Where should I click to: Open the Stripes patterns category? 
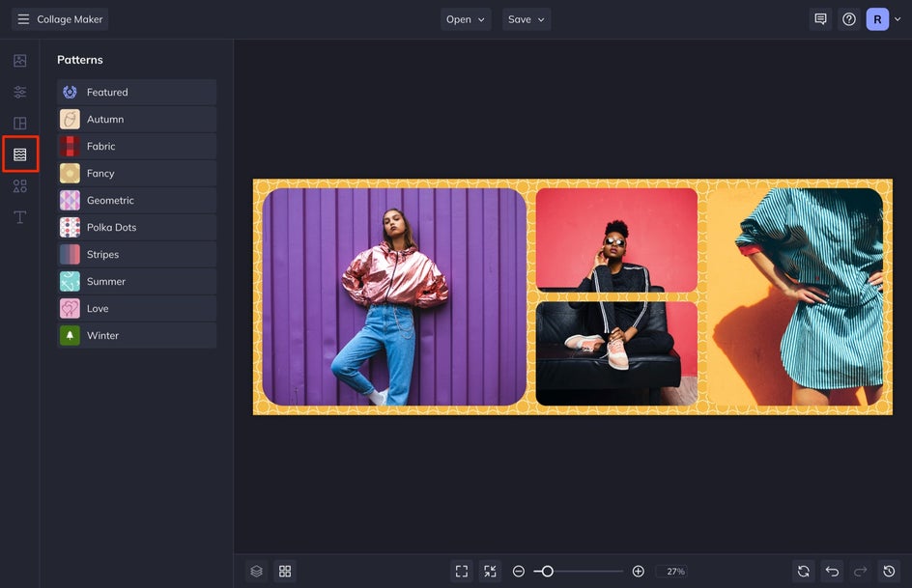coord(136,255)
